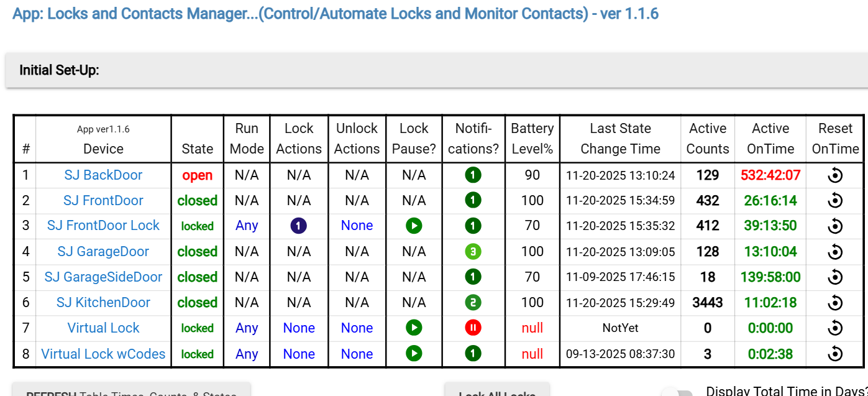Screen dimensions: 868x396
Task: Open the SJ GarageSideDoor device link
Action: click(x=103, y=277)
